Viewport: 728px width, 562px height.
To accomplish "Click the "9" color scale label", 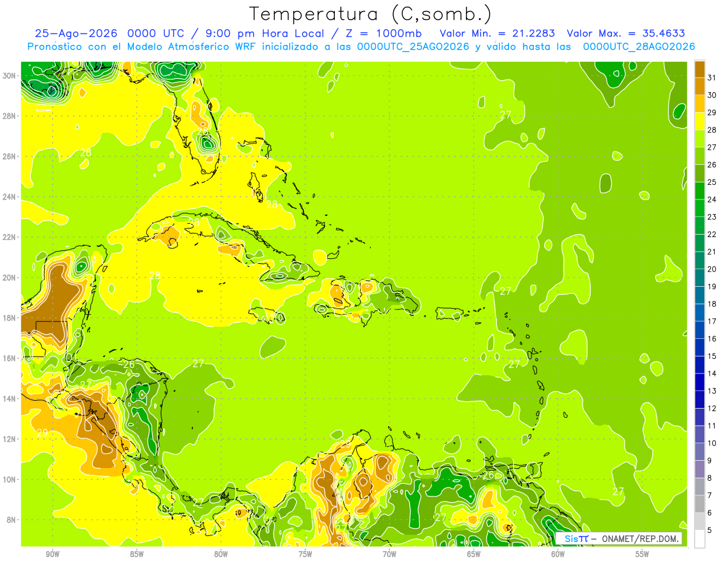I will 709,461.
